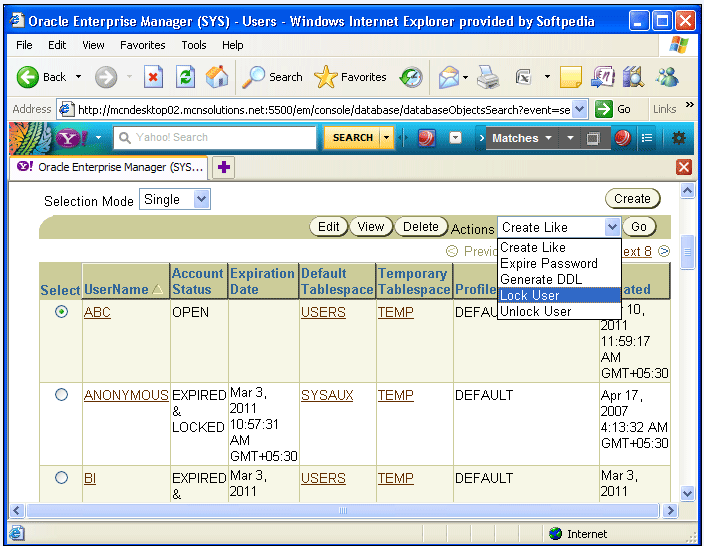
Task: Refresh the page with green arrows icon
Action: (x=185, y=77)
